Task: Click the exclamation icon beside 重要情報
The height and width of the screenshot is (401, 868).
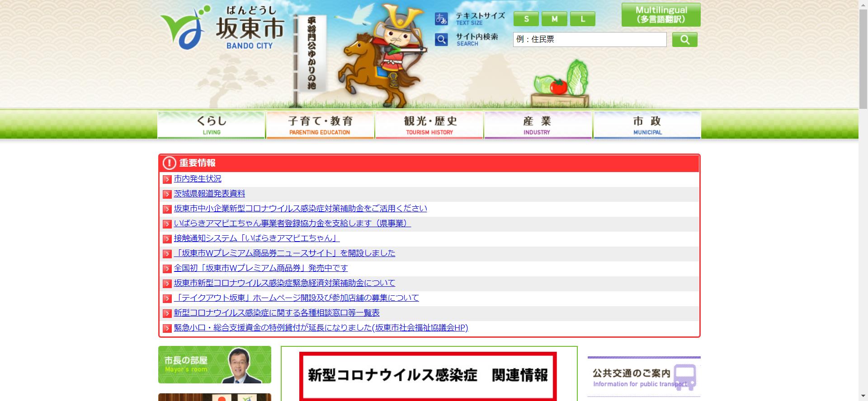Action: coord(170,163)
